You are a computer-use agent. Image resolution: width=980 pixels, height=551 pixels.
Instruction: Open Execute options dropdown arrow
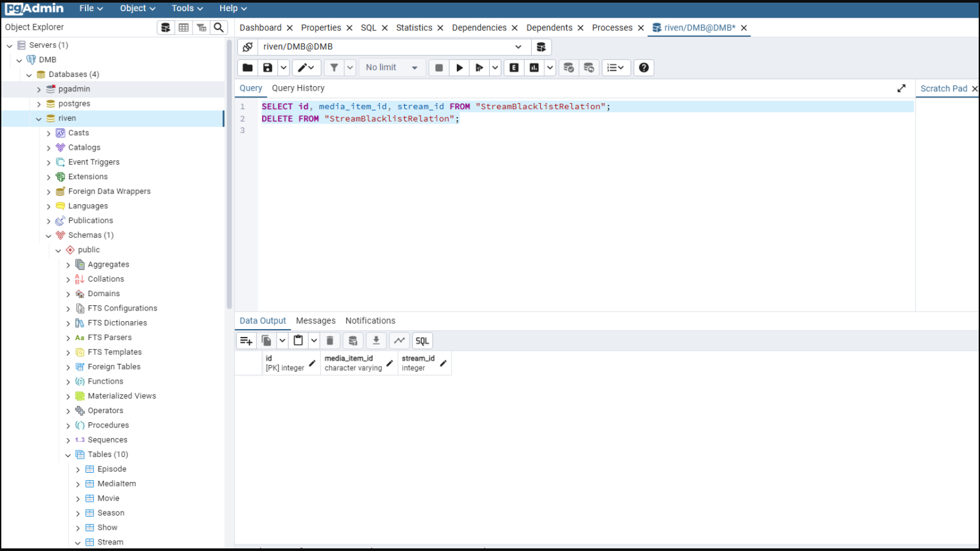point(495,68)
